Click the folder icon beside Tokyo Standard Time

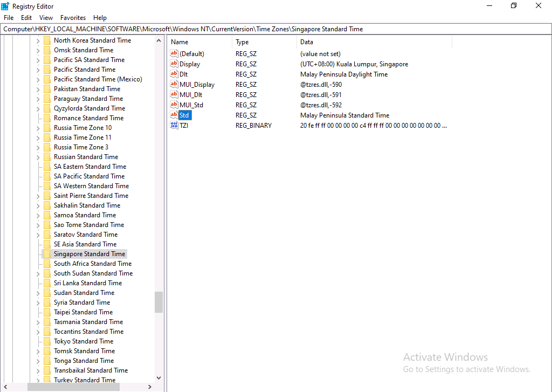(x=46, y=341)
